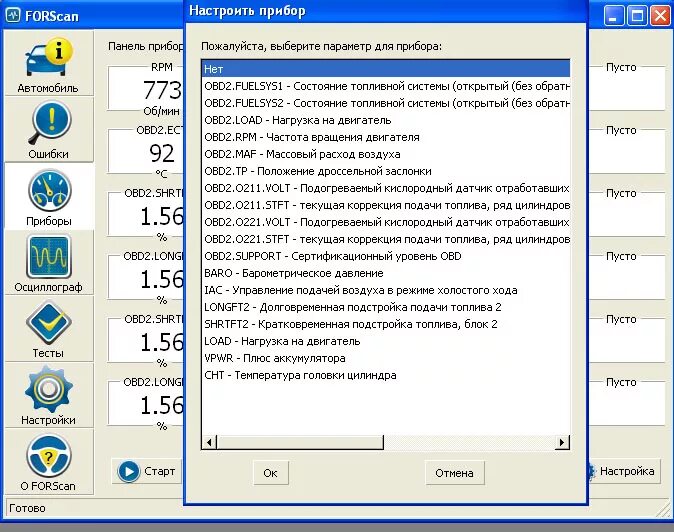674x532 pixels.
Task: Open the Настройки section
Action: (49, 395)
